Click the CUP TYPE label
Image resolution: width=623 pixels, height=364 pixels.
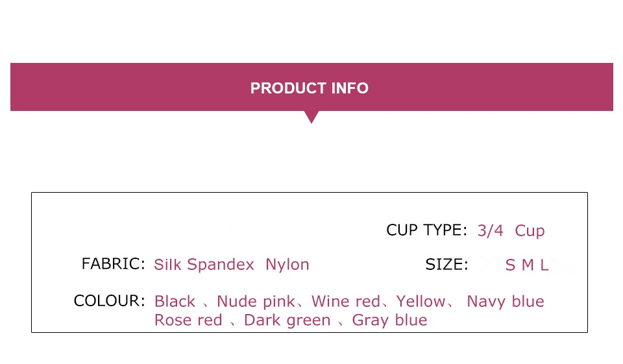pyautogui.click(x=427, y=230)
